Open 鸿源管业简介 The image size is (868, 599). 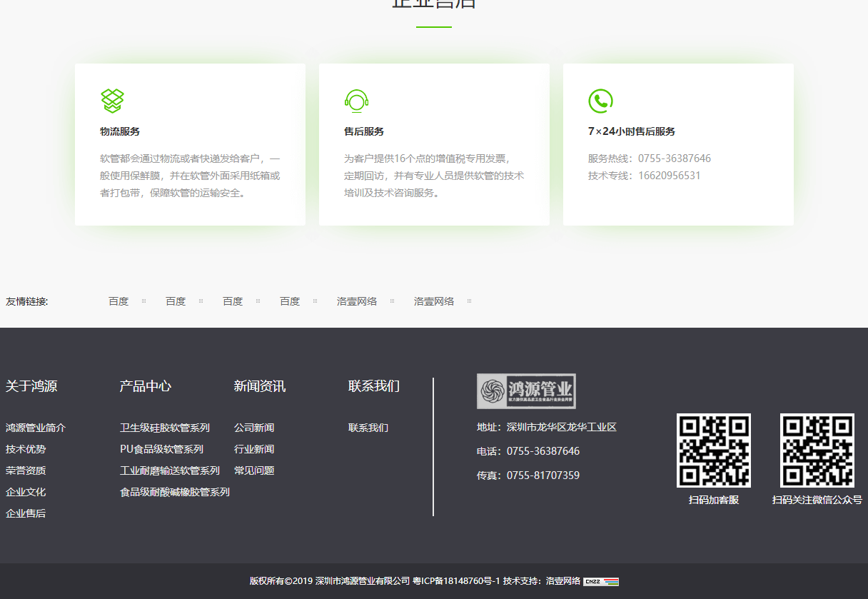pyautogui.click(x=35, y=427)
